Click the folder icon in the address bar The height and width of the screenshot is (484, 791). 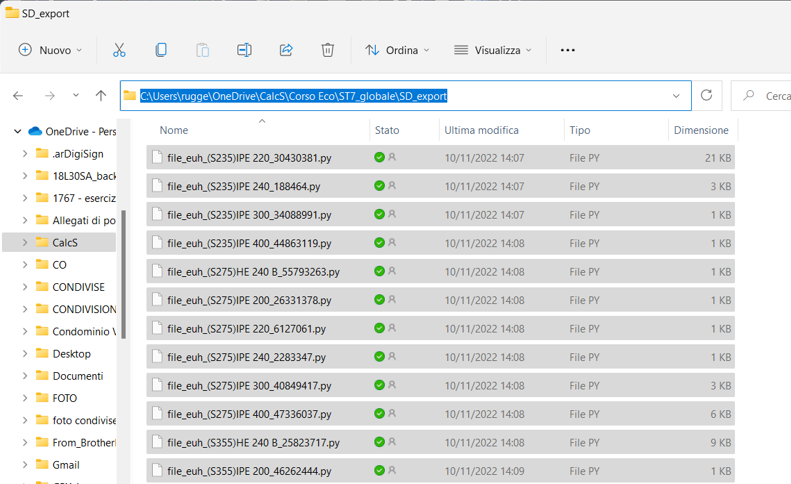click(130, 95)
